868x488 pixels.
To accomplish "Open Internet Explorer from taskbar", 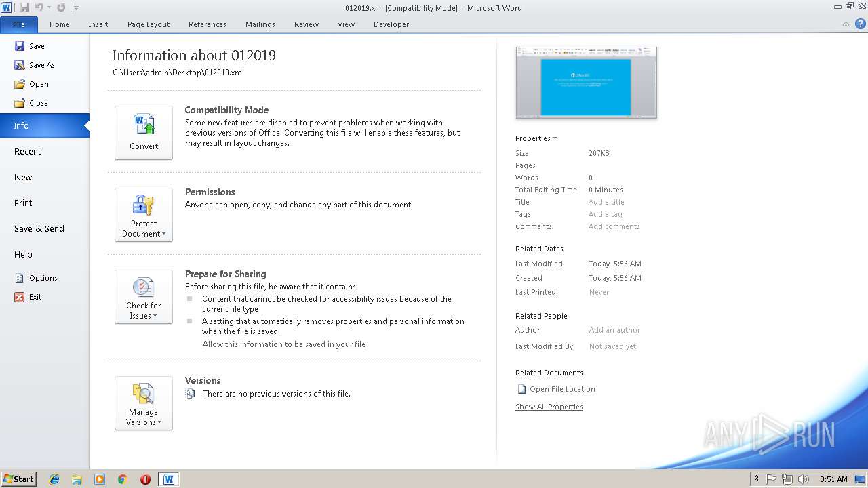I will pos(54,479).
